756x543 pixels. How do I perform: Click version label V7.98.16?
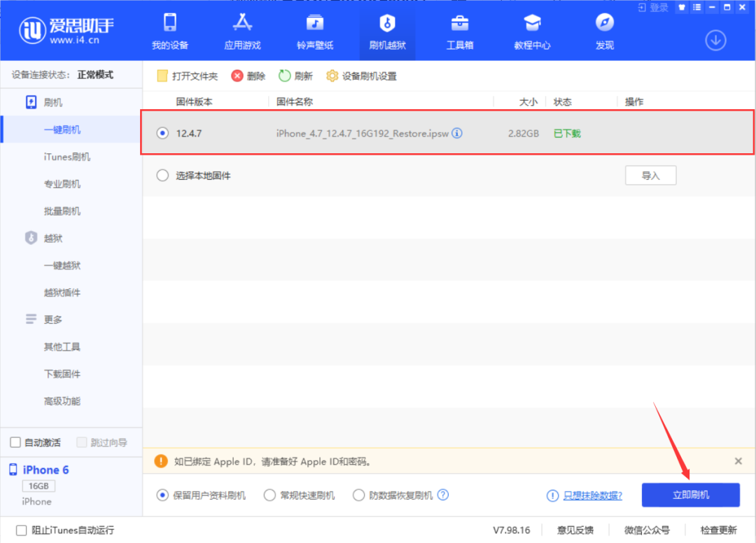point(511,530)
